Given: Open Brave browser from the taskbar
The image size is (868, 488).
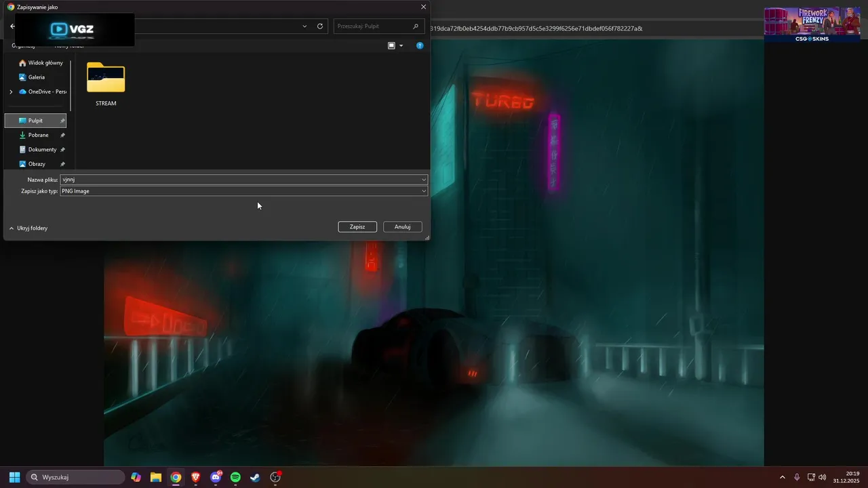Looking at the screenshot, I should click(195, 477).
